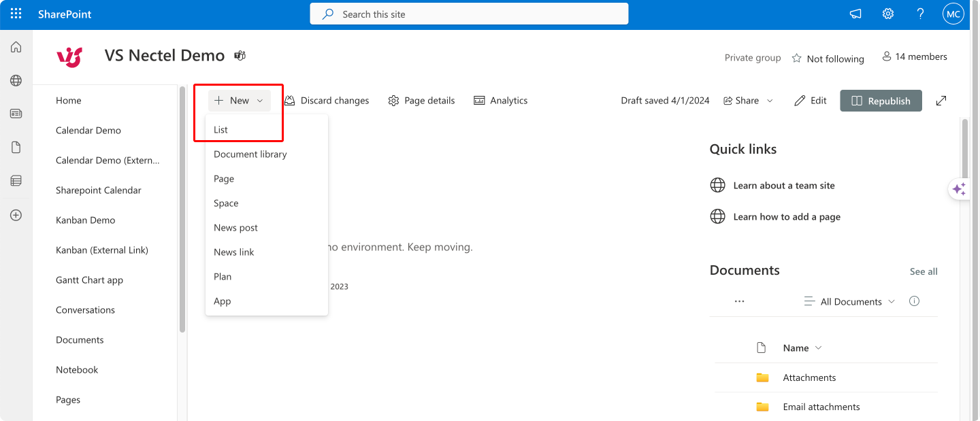Expand the Share dropdown chevron
980x421 pixels.
[x=770, y=101]
